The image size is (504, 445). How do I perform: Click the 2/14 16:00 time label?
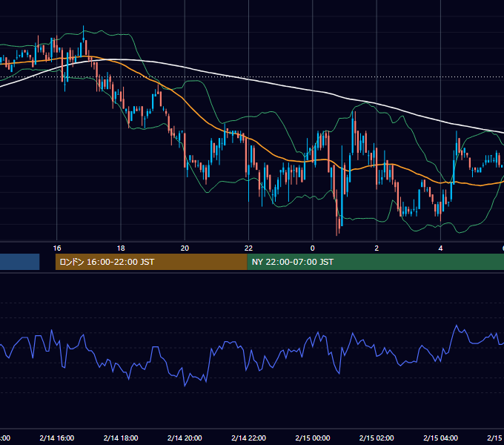pyautogui.click(x=57, y=438)
